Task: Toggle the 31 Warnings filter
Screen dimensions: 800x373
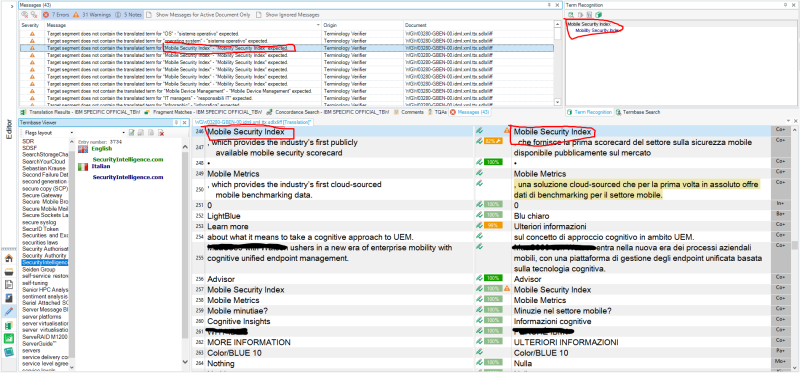Action: click(x=91, y=15)
